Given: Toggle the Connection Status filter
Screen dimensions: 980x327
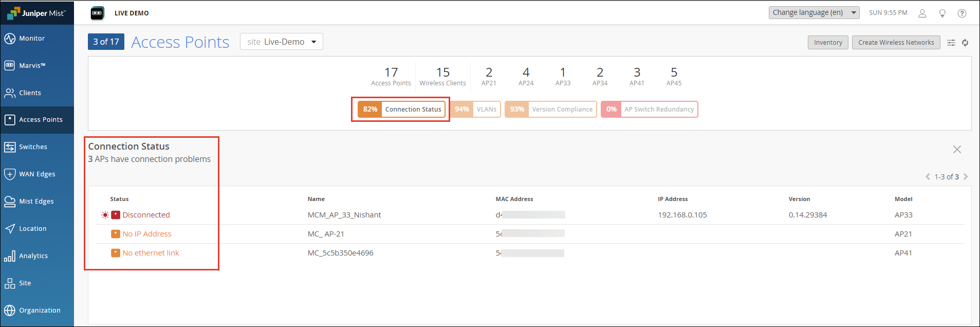Looking at the screenshot, I should tap(401, 110).
